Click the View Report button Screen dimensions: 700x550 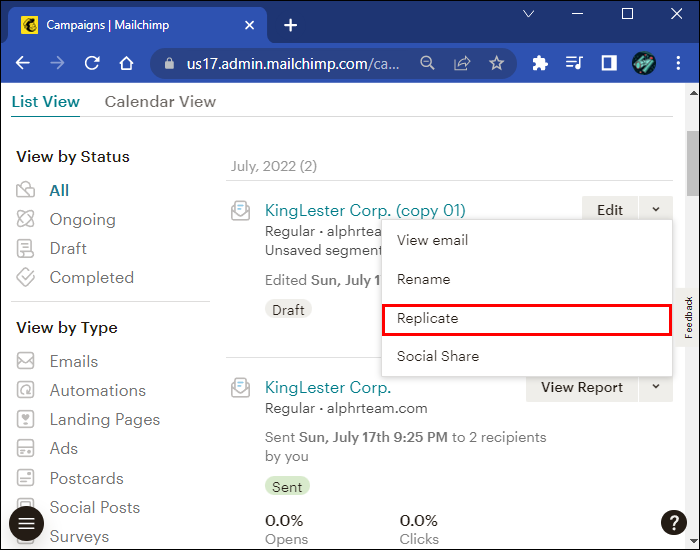tap(581, 387)
